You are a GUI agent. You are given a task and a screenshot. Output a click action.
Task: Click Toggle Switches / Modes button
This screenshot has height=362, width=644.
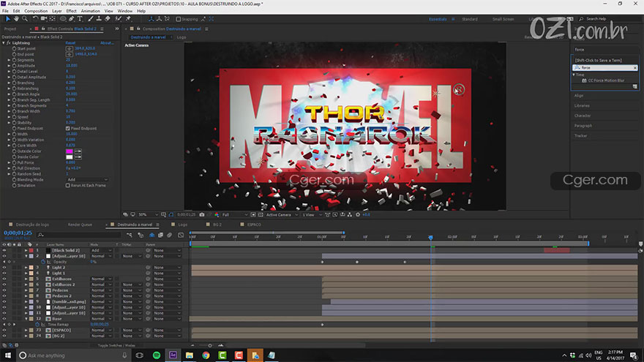tap(116, 346)
